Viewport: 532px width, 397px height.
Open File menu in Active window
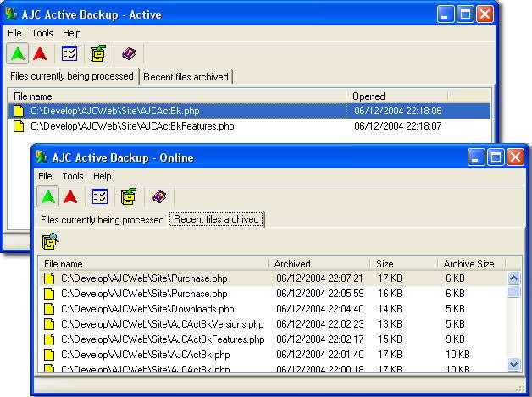(14, 33)
